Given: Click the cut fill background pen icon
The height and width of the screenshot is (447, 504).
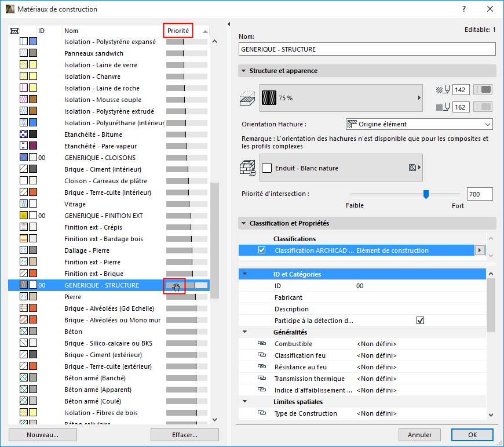Looking at the screenshot, I should click(443, 107).
